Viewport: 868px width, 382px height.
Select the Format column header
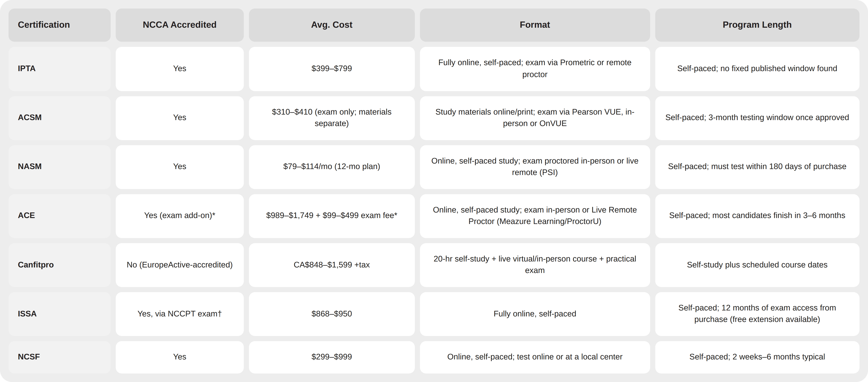tap(535, 25)
